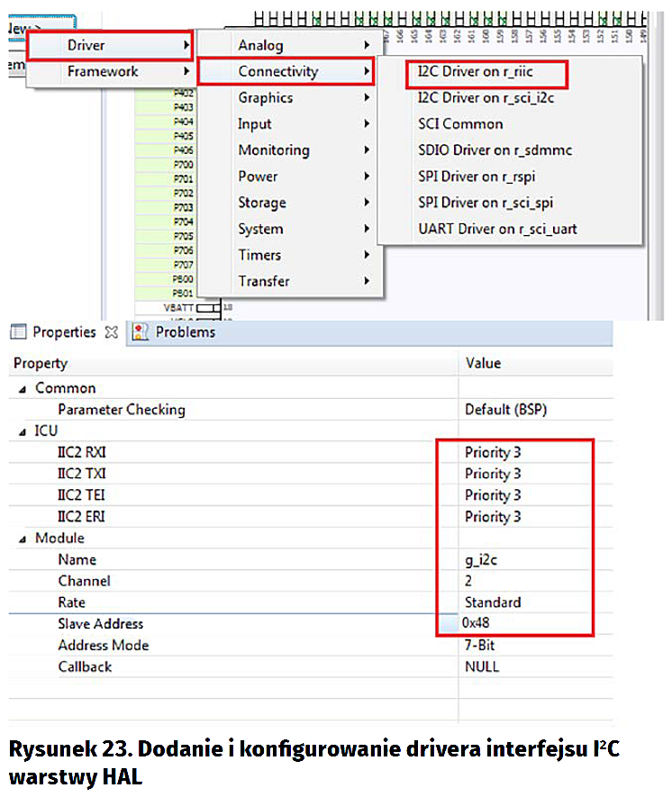Collapse the ICU property group
672x797 pixels.
(x=22, y=431)
